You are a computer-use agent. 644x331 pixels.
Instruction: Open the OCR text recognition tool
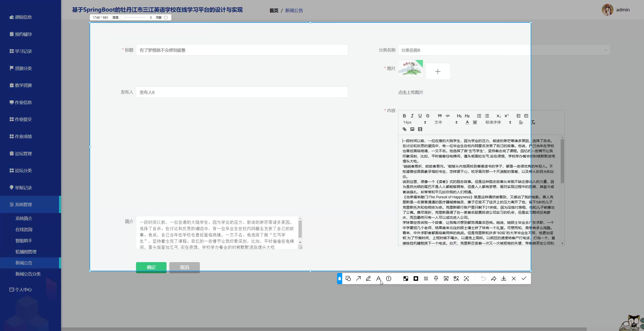tap(466, 279)
